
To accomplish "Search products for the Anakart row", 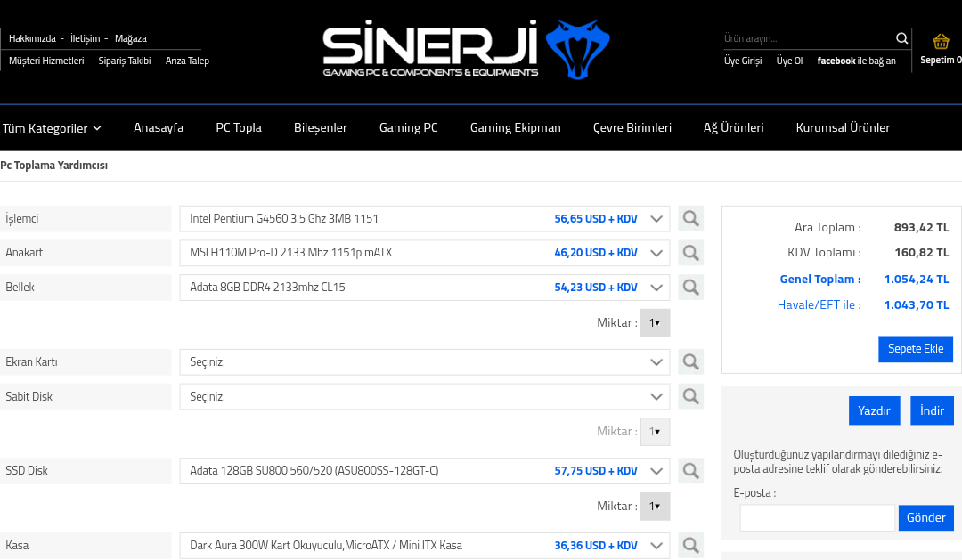I will click(x=691, y=253).
